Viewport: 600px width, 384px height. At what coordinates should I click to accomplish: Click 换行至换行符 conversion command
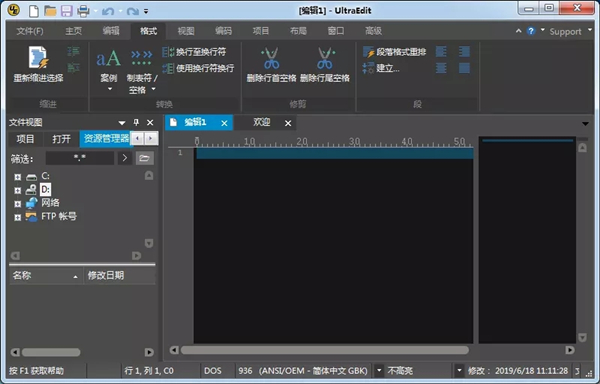click(194, 52)
